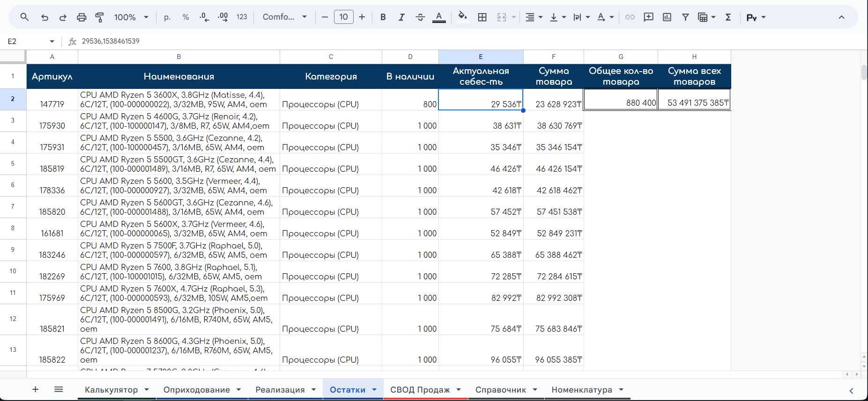Select the Артикул header cell
The width and height of the screenshot is (868, 401).
click(52, 76)
